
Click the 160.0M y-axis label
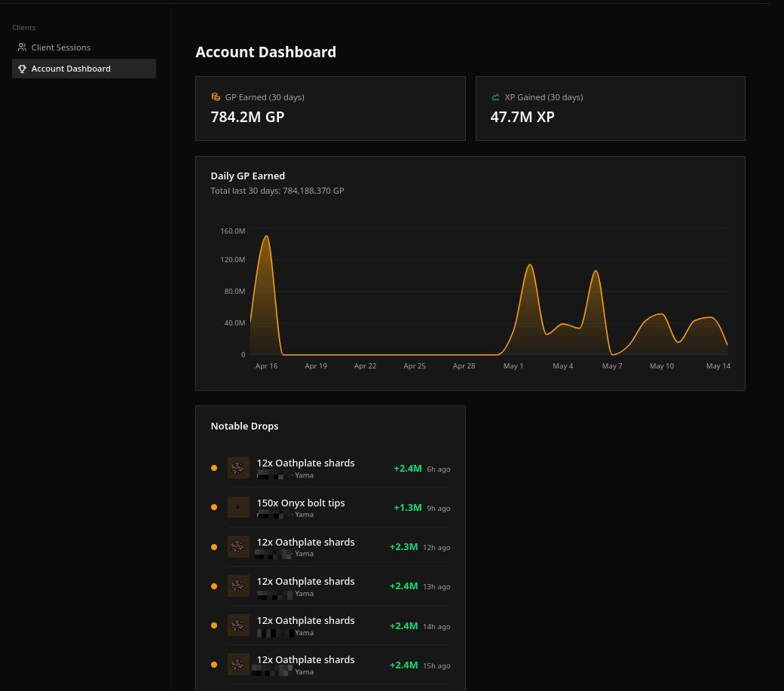coord(232,231)
